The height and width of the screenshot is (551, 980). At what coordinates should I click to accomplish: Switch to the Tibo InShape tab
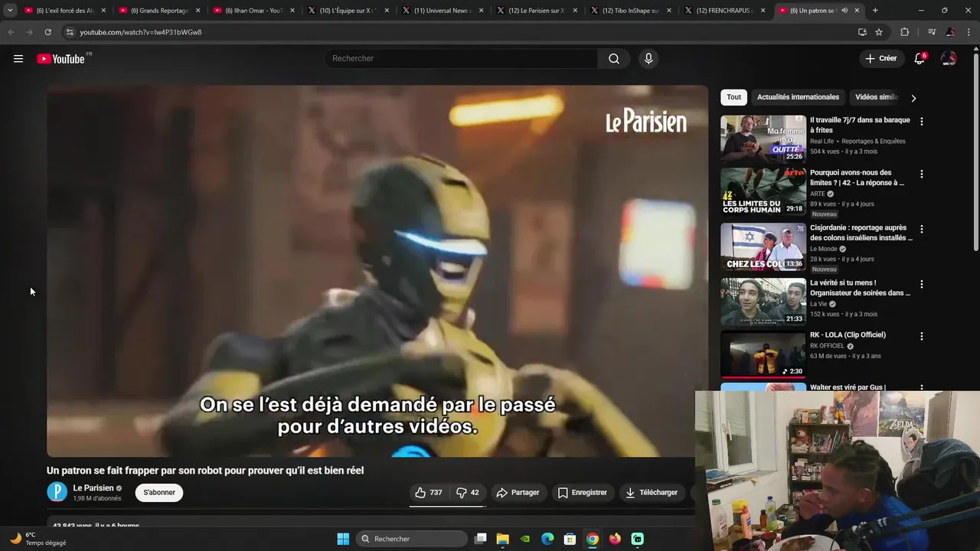[x=631, y=11]
